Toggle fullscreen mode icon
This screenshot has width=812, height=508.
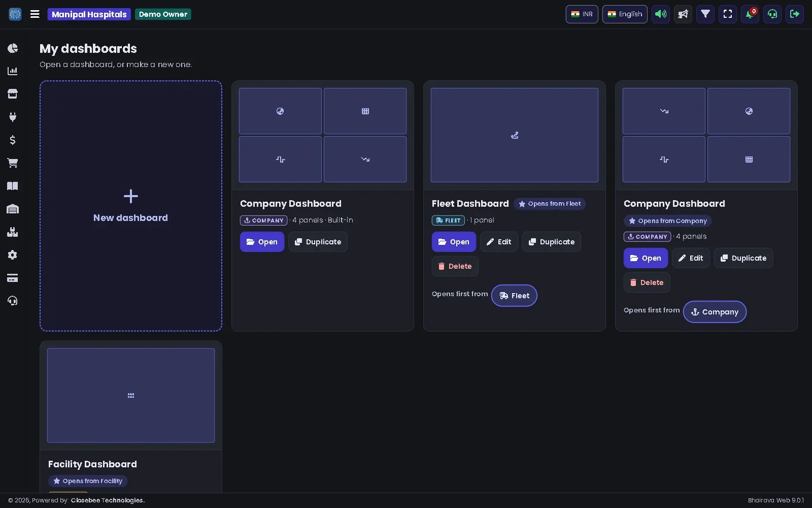(728, 14)
